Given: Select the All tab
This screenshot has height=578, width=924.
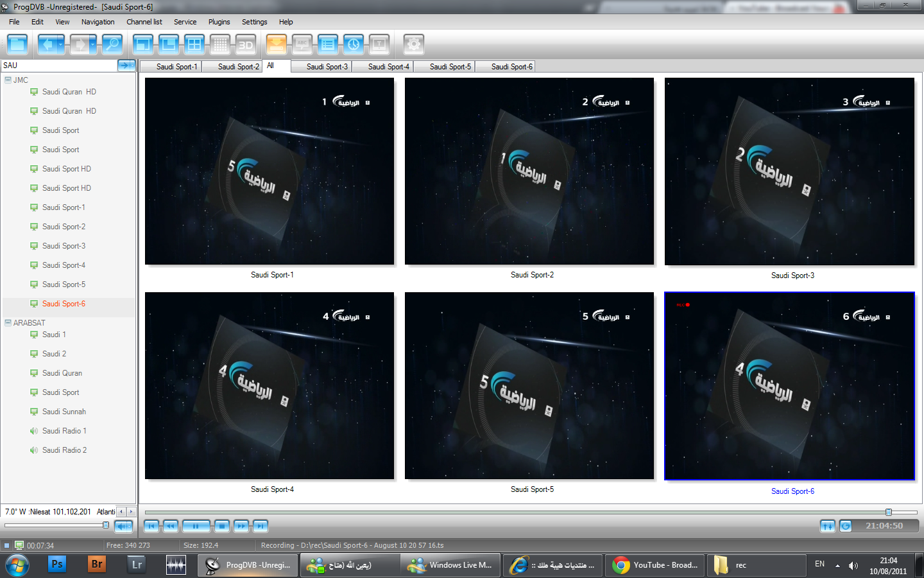Looking at the screenshot, I should click(277, 66).
